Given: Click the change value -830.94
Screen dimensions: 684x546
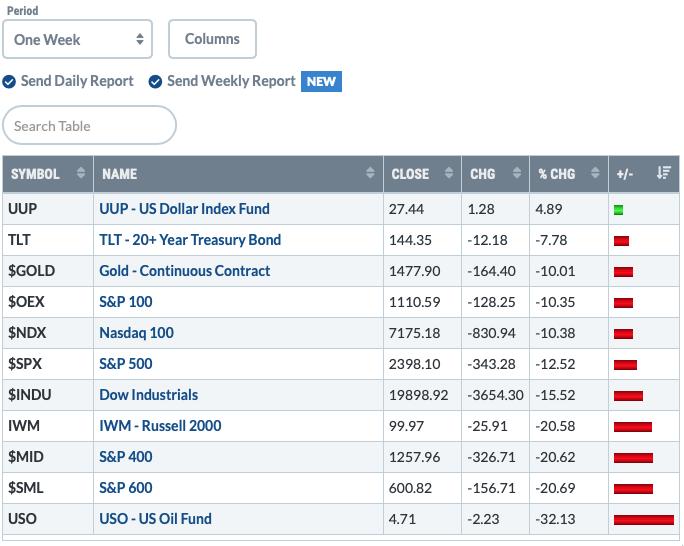Looking at the screenshot, I should [x=491, y=333].
